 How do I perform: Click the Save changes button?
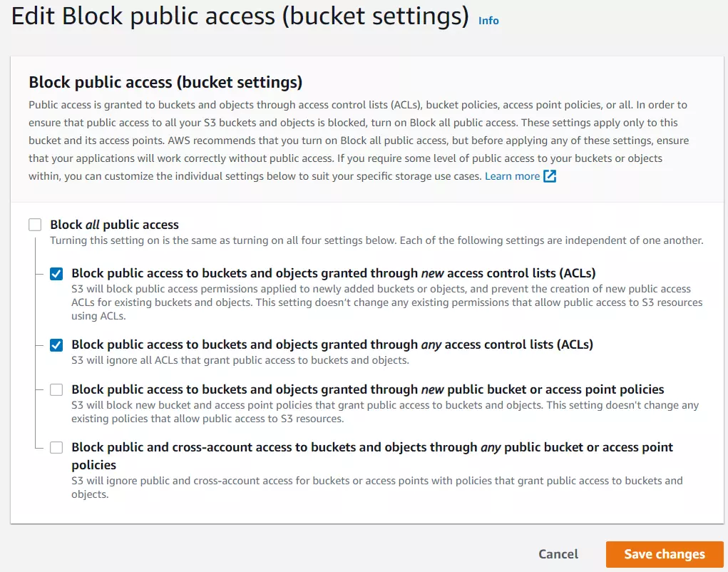coord(665,554)
